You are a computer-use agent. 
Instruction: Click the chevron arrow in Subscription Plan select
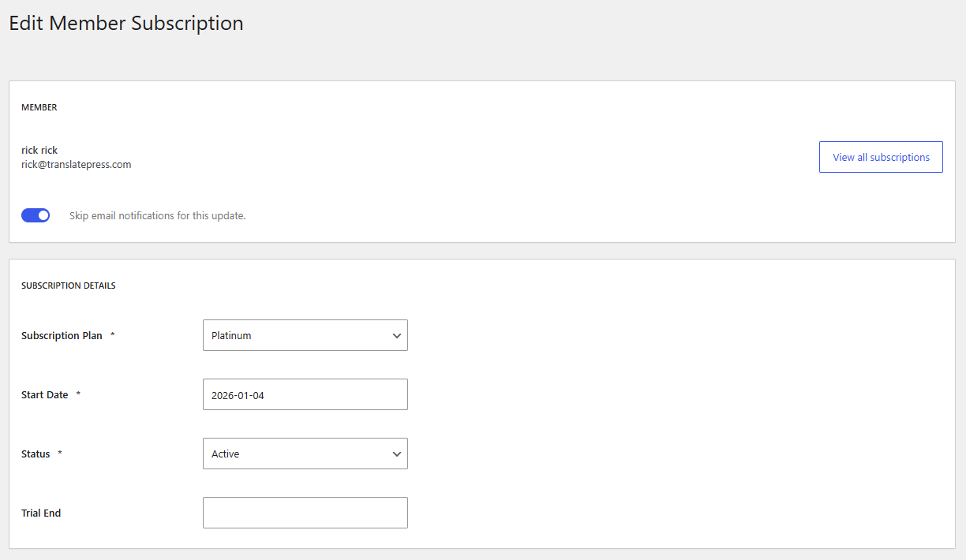click(397, 336)
